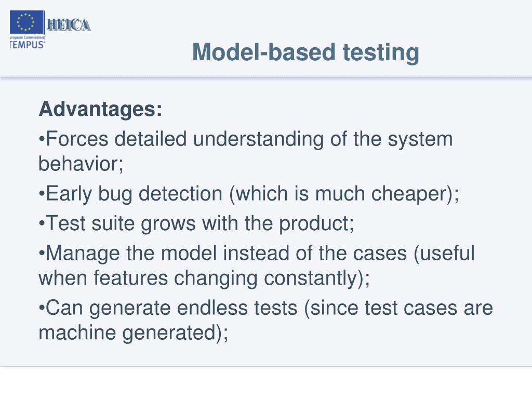This screenshot has width=532, height=399.
Task: Click the word testing in the title
Action: (381, 53)
